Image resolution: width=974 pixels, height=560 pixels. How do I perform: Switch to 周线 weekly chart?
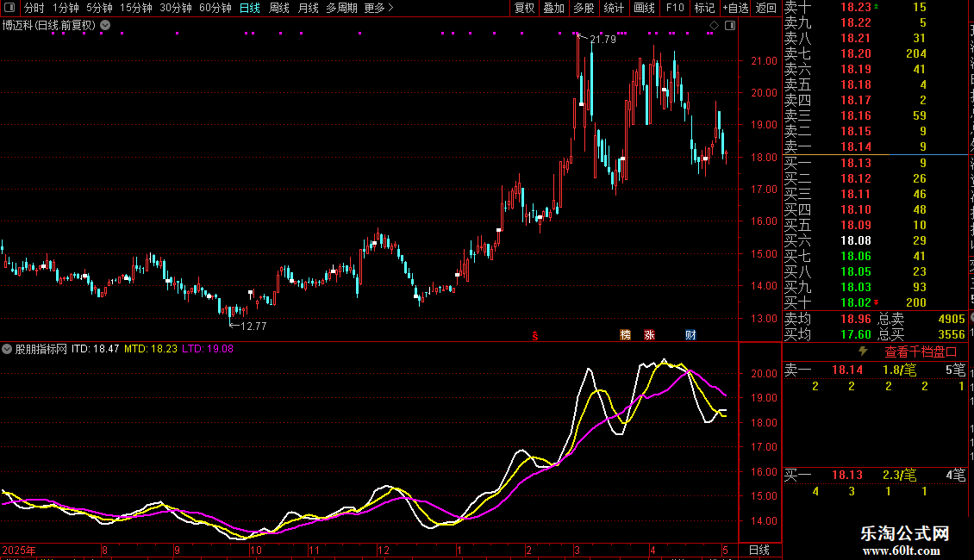coord(279,8)
